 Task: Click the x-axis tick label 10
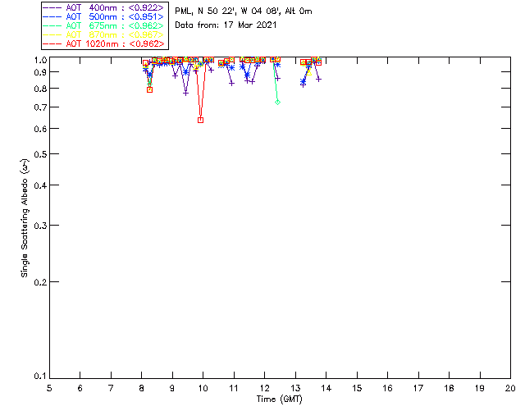click(203, 389)
